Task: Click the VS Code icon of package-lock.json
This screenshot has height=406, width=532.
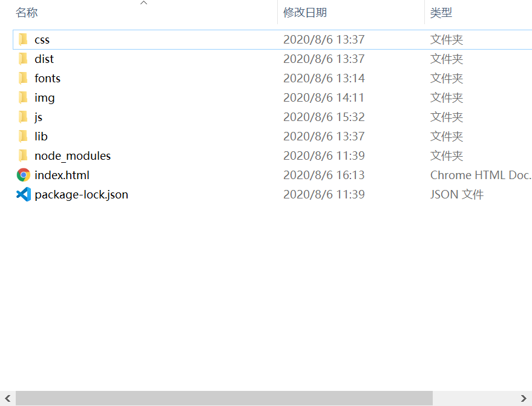Action: tap(24, 194)
